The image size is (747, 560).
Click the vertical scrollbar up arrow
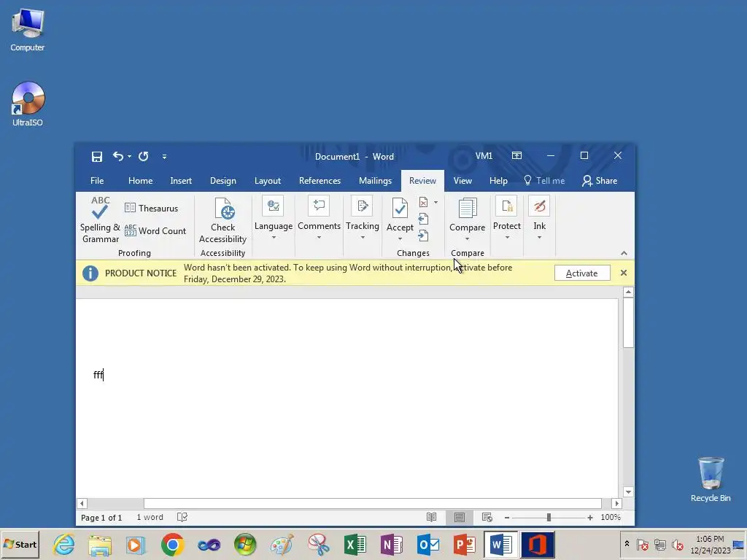[628, 292]
